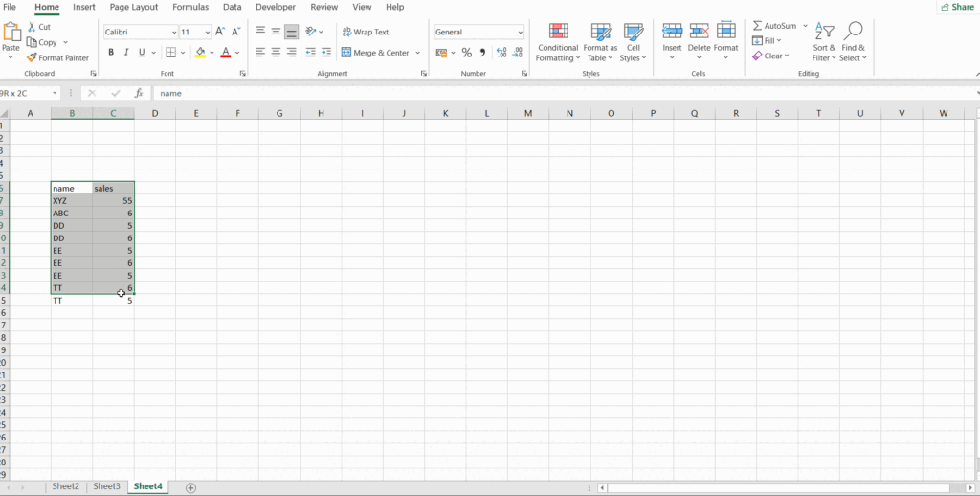Click the Format as Table icon

pos(600,33)
